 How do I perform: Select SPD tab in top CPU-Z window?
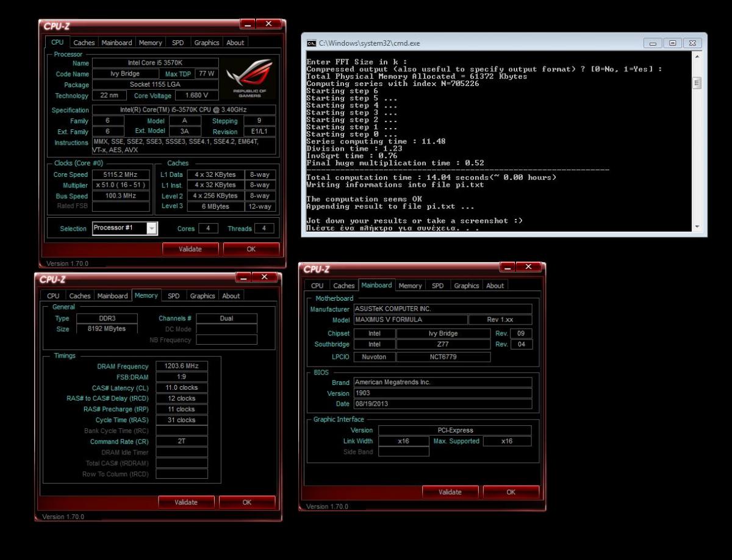coord(178,43)
